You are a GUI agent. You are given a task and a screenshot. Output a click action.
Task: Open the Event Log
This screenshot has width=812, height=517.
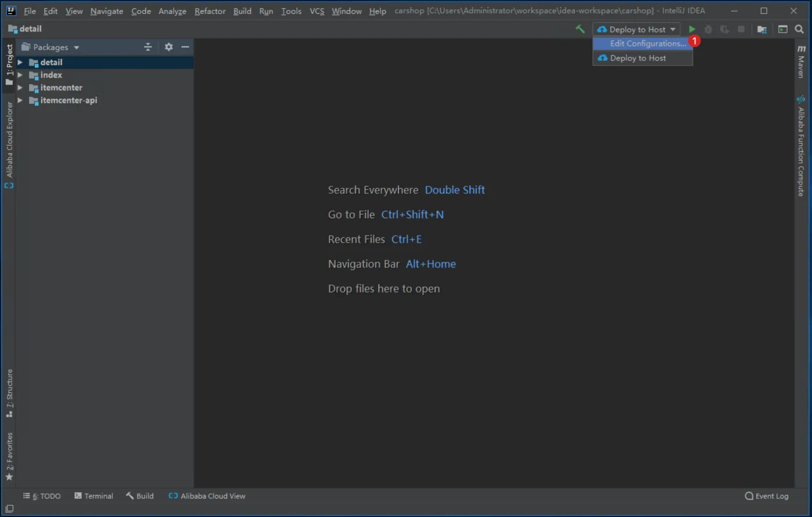click(767, 496)
